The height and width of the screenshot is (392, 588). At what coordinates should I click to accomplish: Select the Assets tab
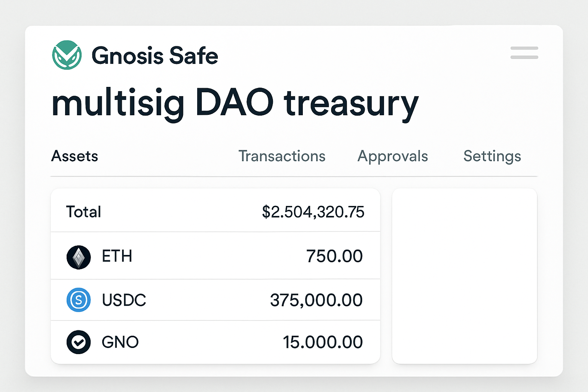click(x=74, y=156)
